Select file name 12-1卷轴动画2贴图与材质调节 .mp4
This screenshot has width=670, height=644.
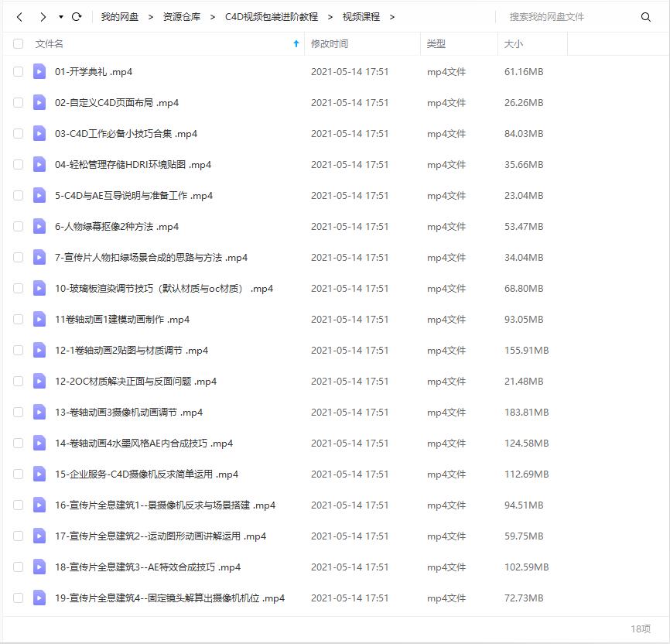[x=132, y=350]
